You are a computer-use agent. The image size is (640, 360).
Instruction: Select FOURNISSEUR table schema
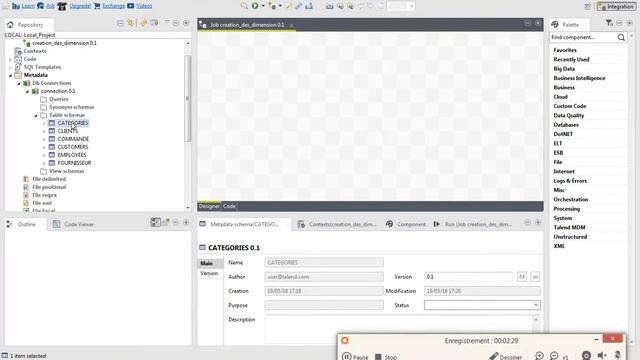74,163
